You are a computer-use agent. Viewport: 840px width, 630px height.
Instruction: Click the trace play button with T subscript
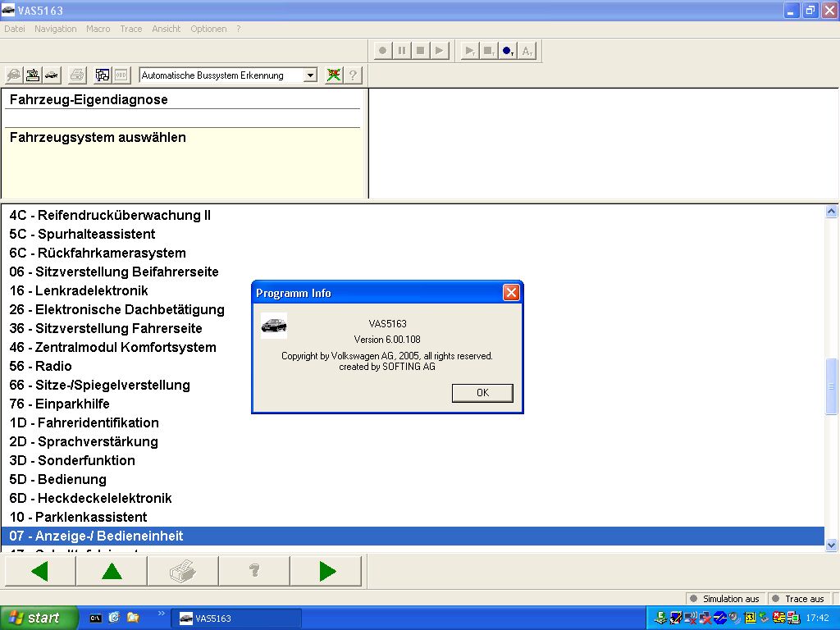[470, 51]
